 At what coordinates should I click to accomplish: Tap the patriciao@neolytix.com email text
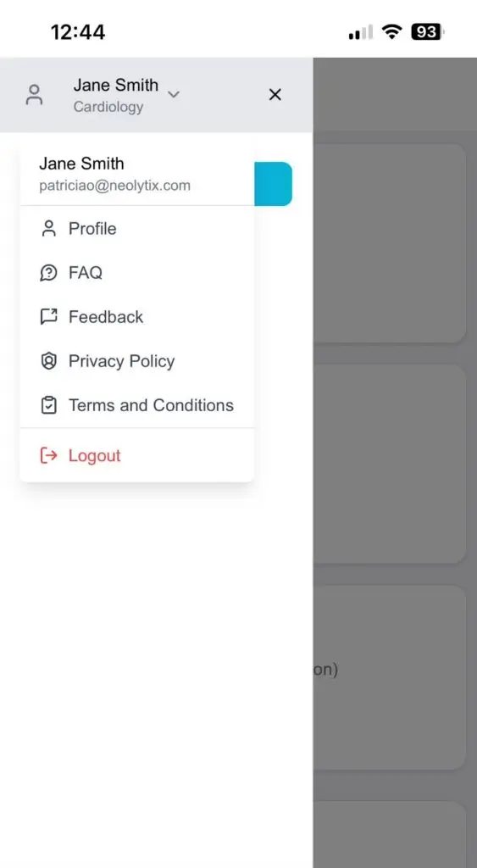click(x=114, y=186)
